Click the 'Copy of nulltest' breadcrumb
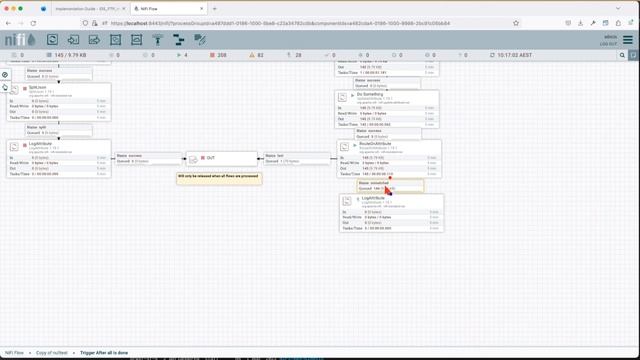This screenshot has height=360, width=640. pos(52,353)
